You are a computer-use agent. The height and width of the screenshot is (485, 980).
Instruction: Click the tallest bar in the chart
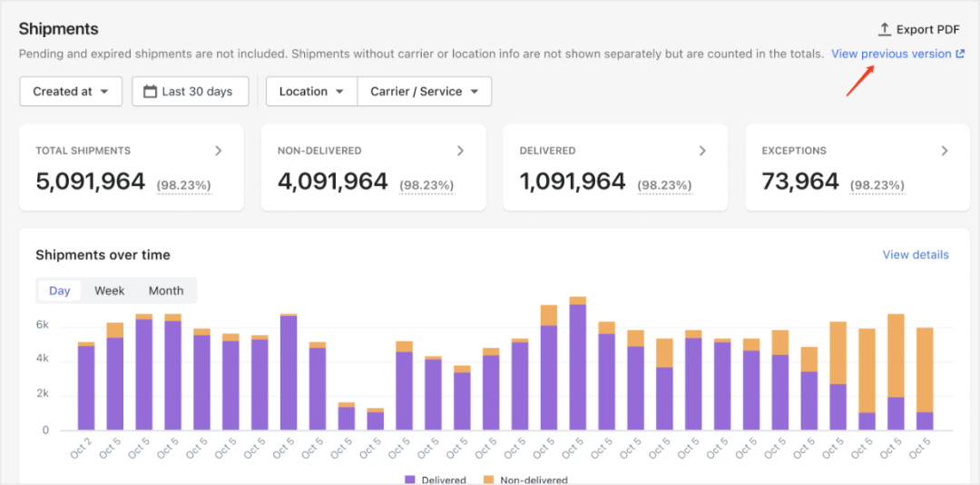point(578,363)
